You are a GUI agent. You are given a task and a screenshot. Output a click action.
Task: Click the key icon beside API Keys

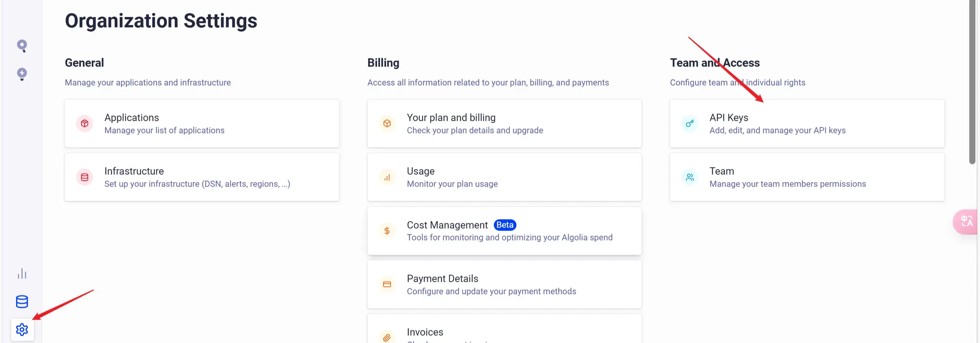coord(690,124)
